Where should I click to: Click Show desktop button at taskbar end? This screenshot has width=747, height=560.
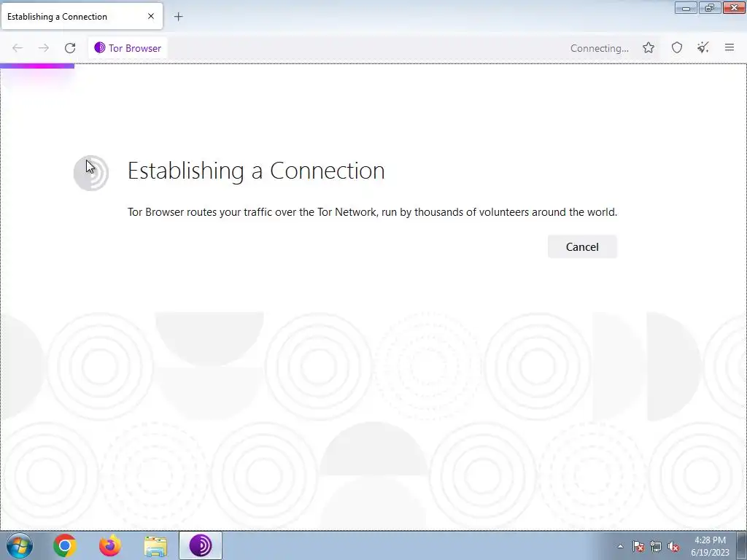pyautogui.click(x=742, y=545)
